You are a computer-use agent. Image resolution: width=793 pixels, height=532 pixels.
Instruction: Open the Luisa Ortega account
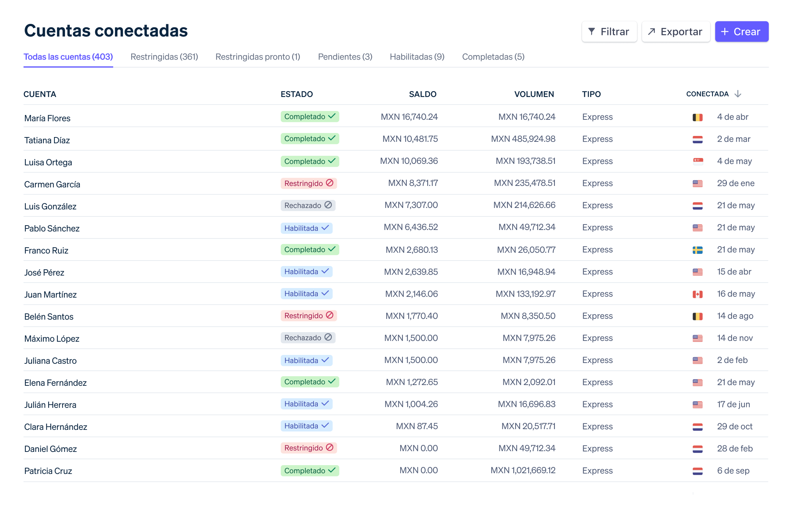pos(48,162)
